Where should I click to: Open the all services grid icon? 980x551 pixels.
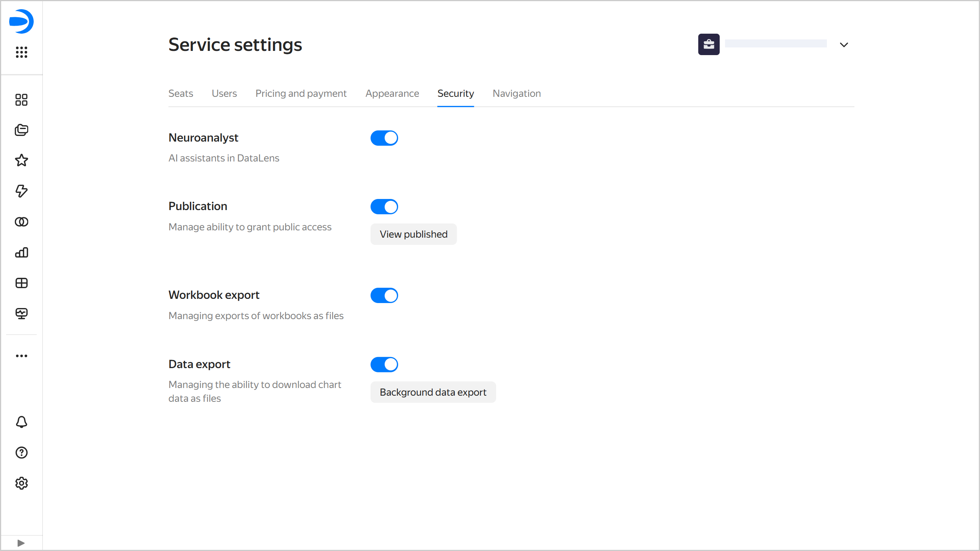pos(21,52)
